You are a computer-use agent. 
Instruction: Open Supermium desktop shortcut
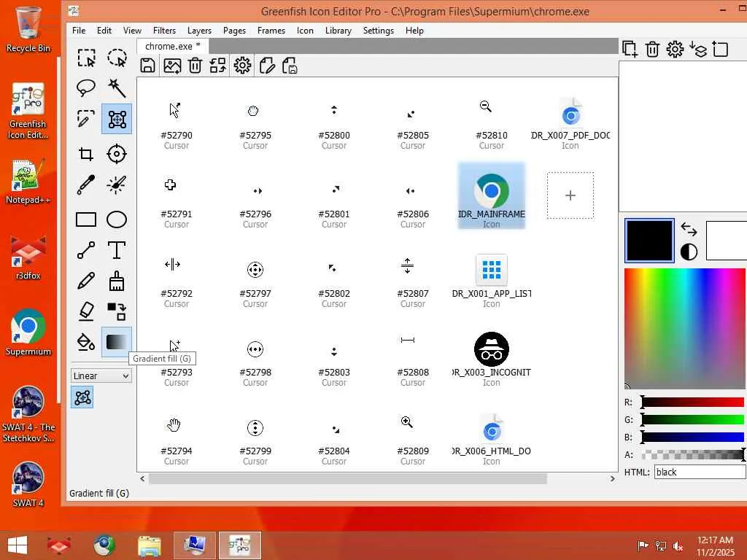[x=28, y=332]
